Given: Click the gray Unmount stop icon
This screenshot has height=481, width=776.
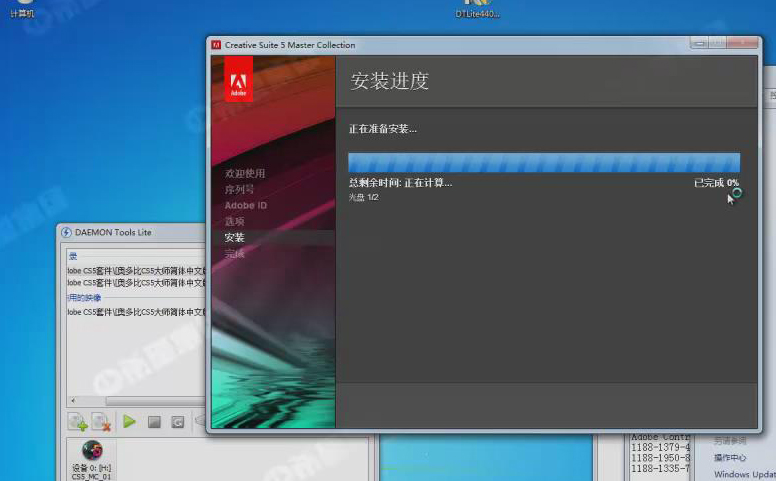Looking at the screenshot, I should click(154, 422).
